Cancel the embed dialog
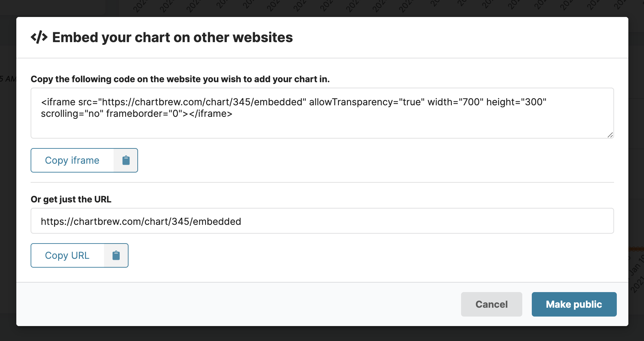Screen dimensions: 644x341 point(491,304)
